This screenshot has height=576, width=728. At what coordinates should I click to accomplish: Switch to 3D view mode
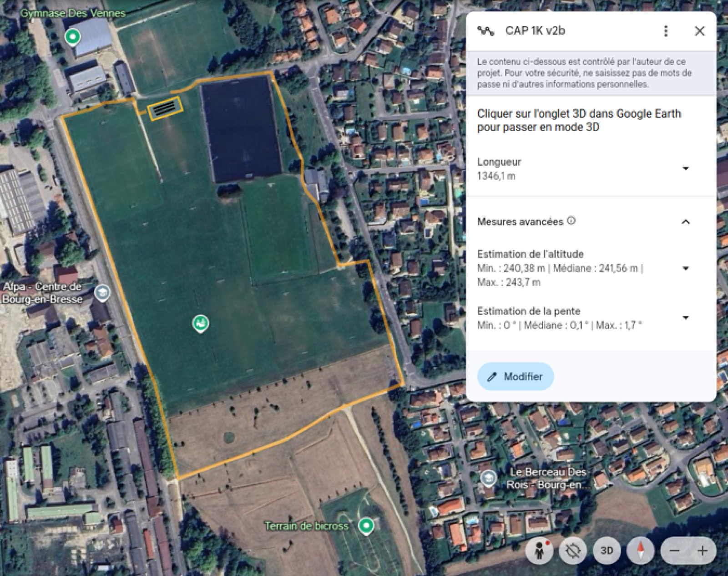pos(607,551)
